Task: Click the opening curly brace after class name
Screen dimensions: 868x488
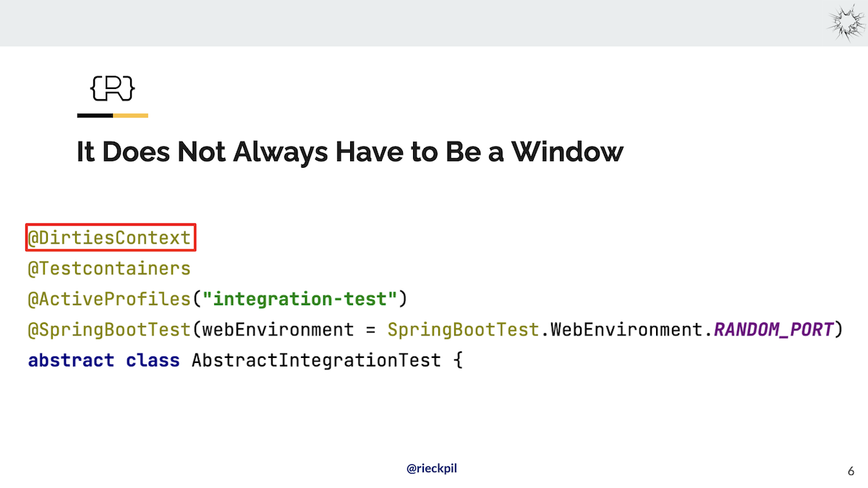Action: pyautogui.click(x=457, y=359)
